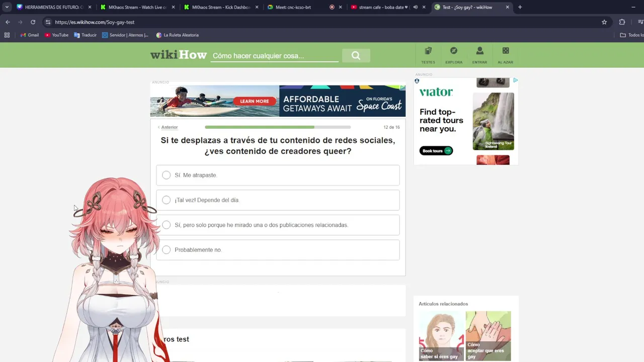Select radio 'Sí, pero solo porque he mirado...'
This screenshot has width=644, height=362.
pos(167,225)
